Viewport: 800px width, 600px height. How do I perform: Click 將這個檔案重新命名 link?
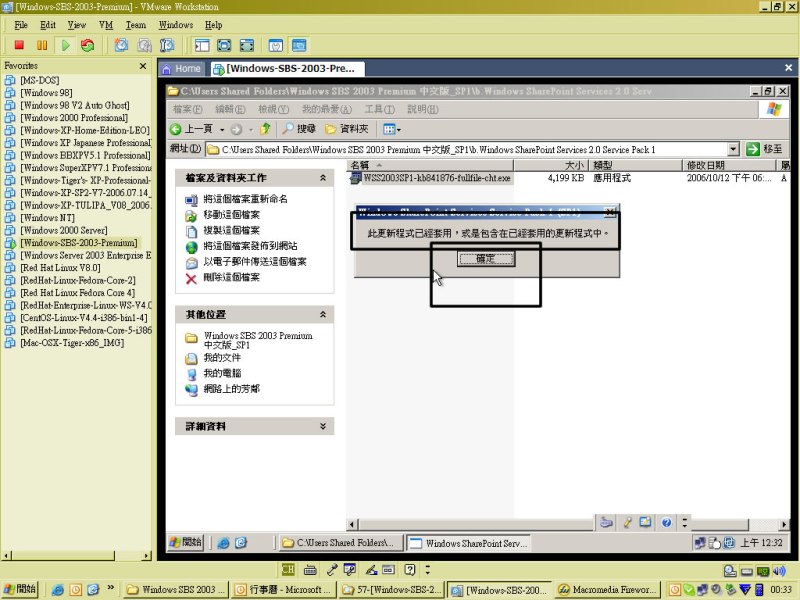pos(245,199)
